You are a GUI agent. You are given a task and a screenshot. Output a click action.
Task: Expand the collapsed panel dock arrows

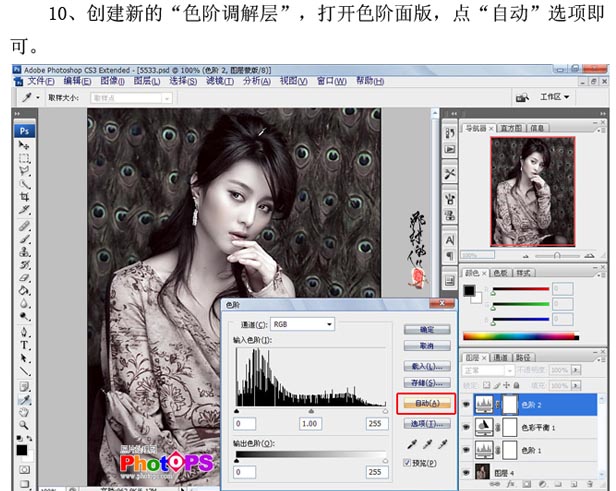pyautogui.click(x=454, y=114)
